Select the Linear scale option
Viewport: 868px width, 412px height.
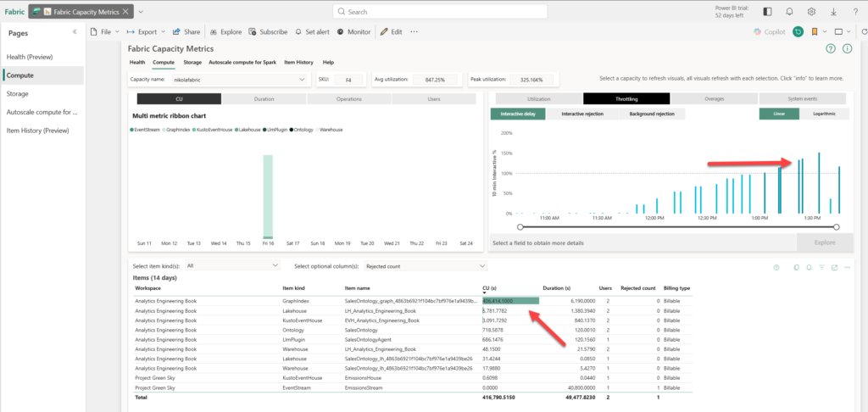[x=779, y=114]
